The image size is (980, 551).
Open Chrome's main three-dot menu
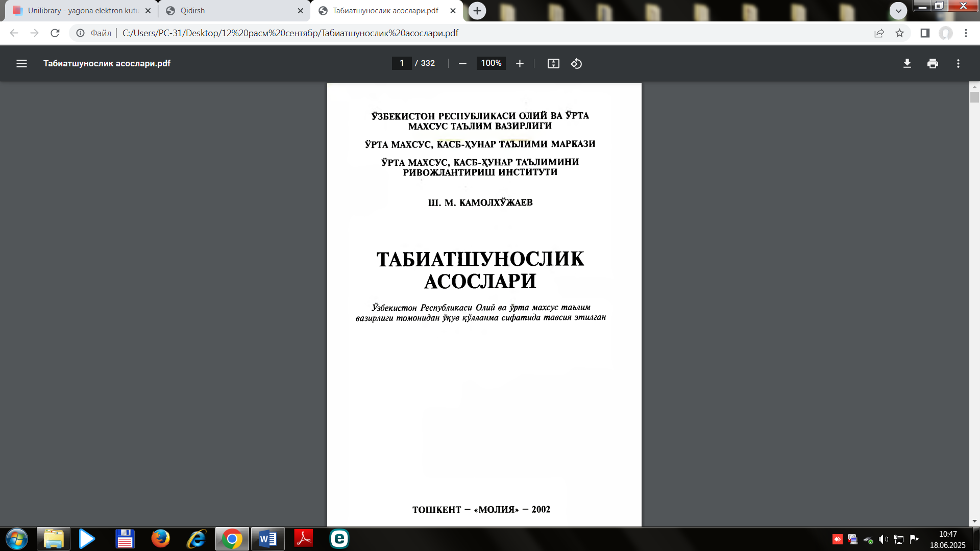click(966, 33)
